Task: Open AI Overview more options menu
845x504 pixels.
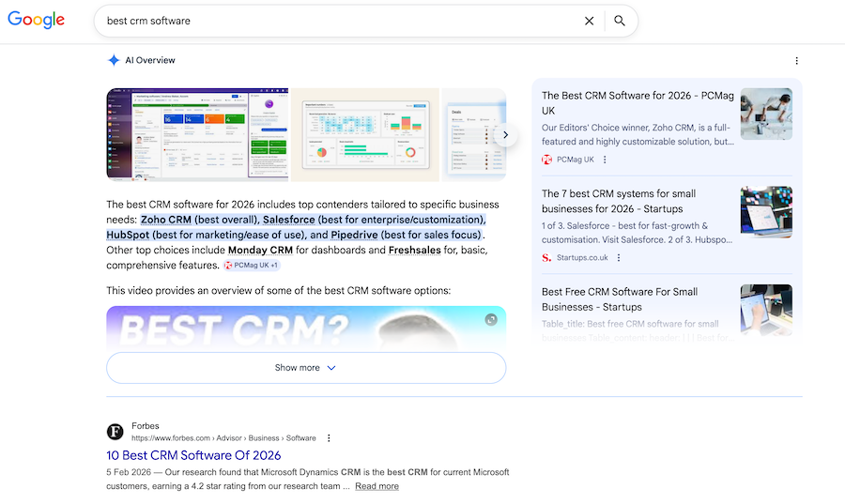Action: 796,61
